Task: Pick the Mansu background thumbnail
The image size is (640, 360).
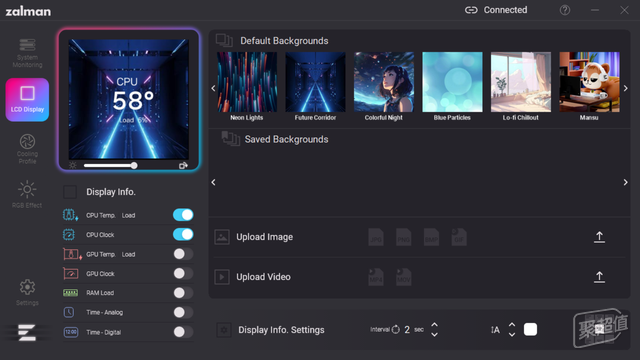Action: [589, 82]
